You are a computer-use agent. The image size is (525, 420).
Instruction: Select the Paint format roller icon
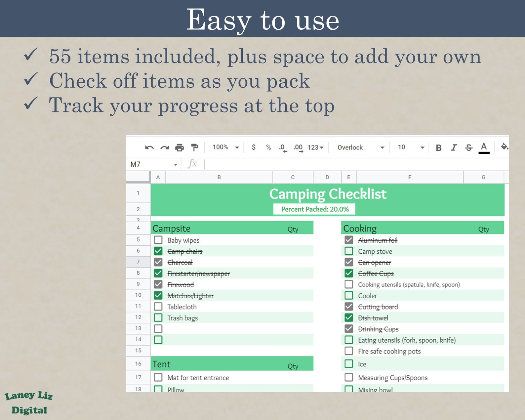click(x=195, y=147)
